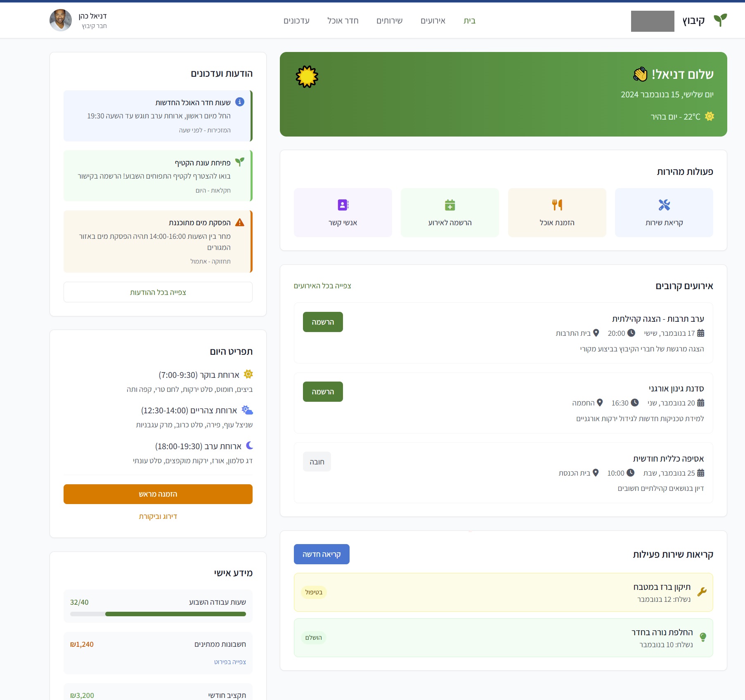Click the small sun icon beside 22°C
Image resolution: width=745 pixels, height=700 pixels.
pyautogui.click(x=710, y=116)
